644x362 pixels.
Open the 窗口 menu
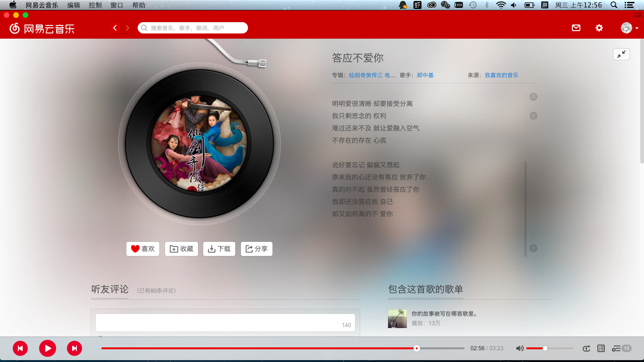pyautogui.click(x=117, y=5)
